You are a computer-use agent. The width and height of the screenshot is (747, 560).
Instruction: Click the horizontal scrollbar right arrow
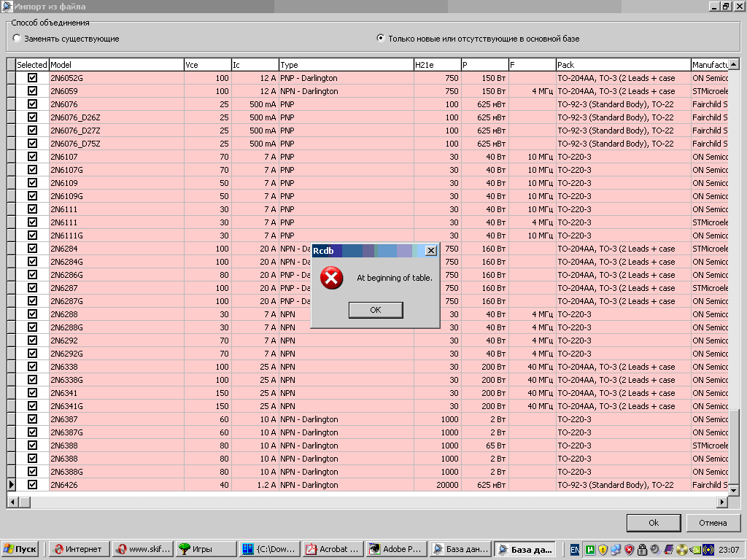point(723,502)
